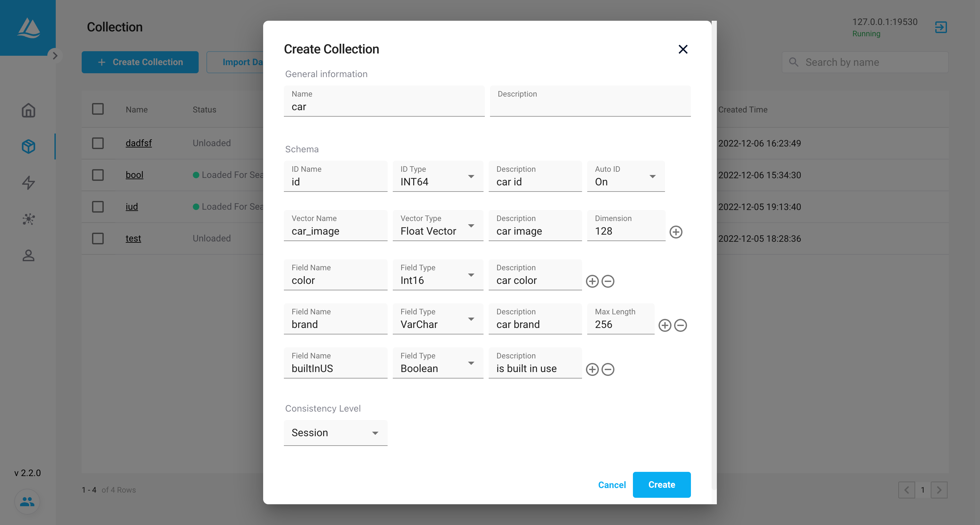This screenshot has width=980, height=525.
Task: Click the Cancel button
Action: [x=611, y=485]
